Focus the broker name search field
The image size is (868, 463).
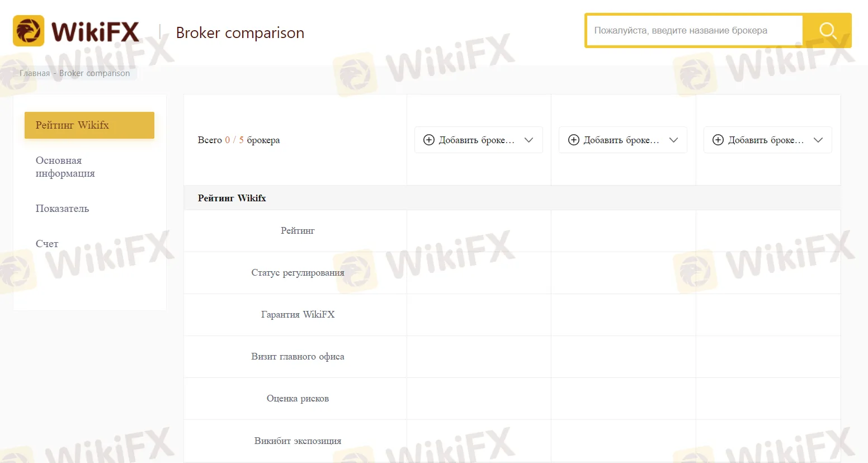click(695, 31)
